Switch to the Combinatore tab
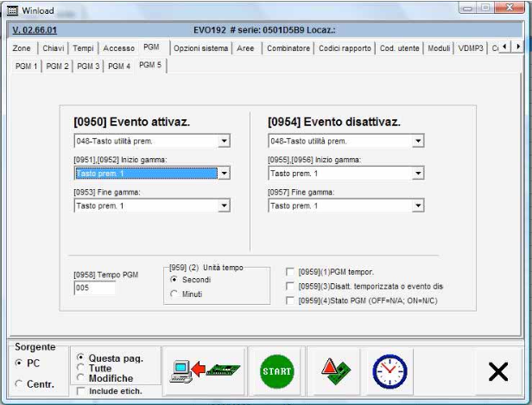This screenshot has height=405, width=532. tap(288, 48)
